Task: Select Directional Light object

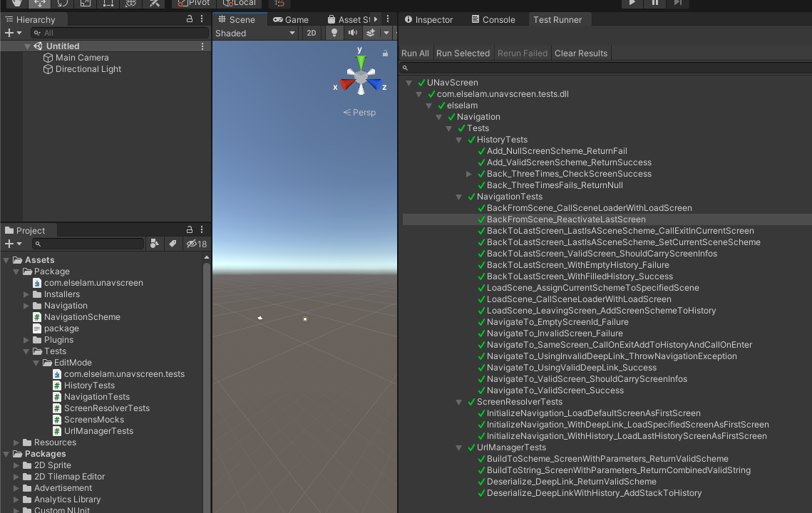Action: pyautogui.click(x=88, y=69)
